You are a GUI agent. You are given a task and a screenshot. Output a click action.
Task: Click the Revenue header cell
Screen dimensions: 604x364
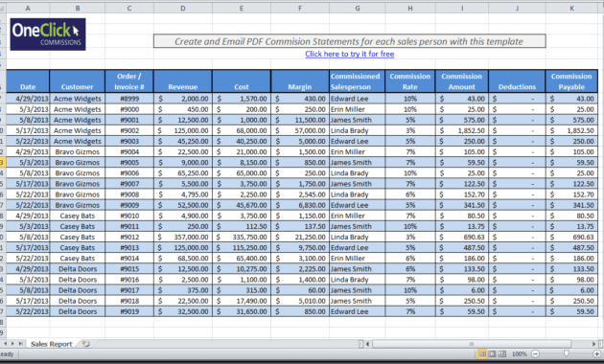pos(182,81)
